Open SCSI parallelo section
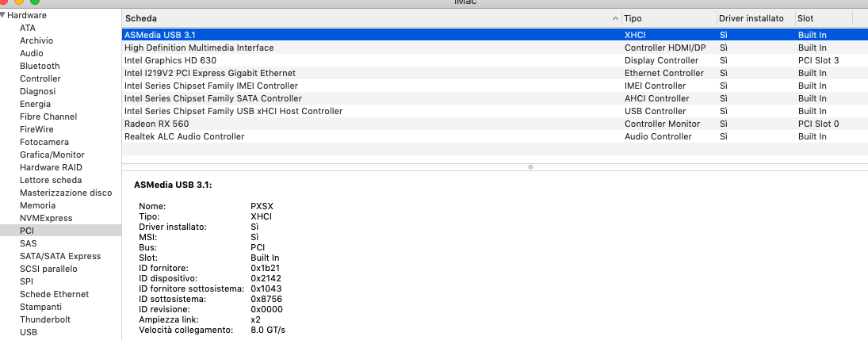Screen dimensions: 868x340 coord(48,269)
